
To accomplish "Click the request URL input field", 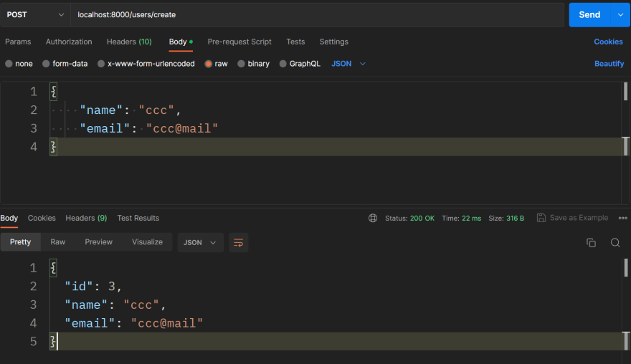I will 317,14.
